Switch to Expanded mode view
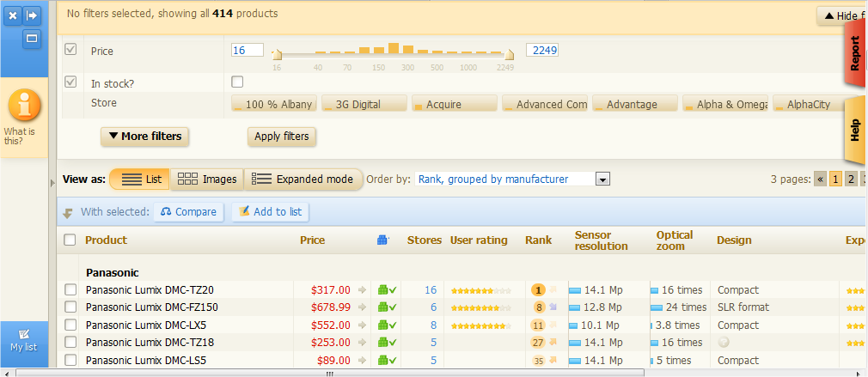Viewport: 868px width, 377px height. pyautogui.click(x=303, y=179)
